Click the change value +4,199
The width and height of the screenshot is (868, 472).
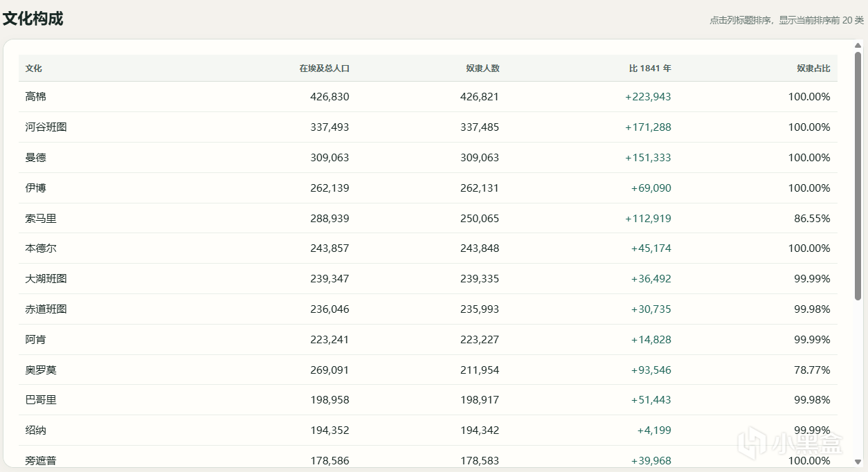tap(654, 430)
